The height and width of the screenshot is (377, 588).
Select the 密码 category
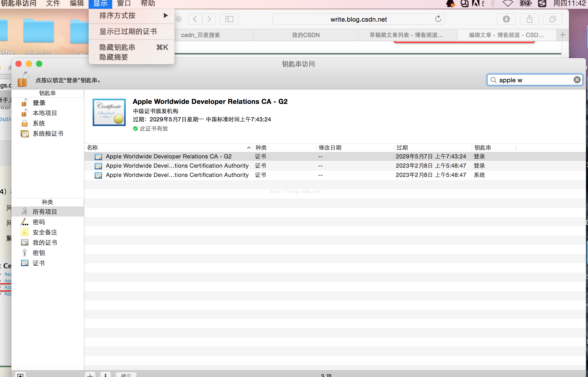point(48,222)
